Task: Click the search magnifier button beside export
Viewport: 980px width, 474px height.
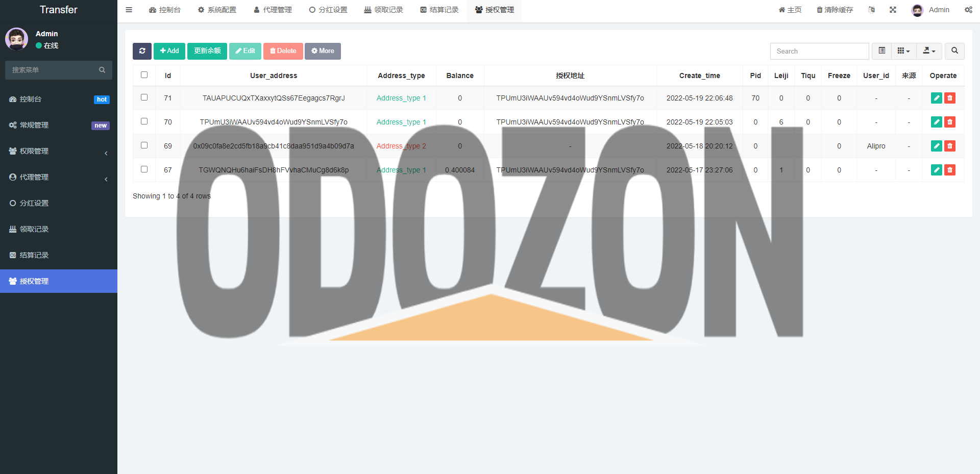Action: pos(954,51)
